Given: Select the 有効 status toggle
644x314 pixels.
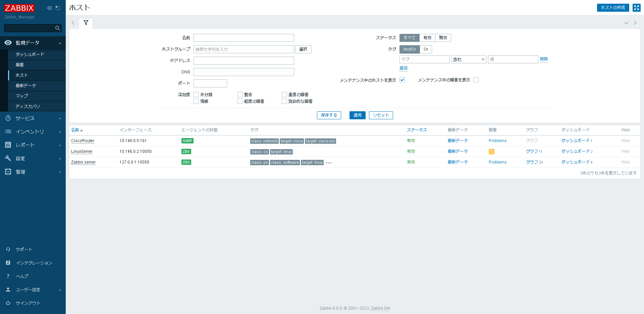Looking at the screenshot, I should pyautogui.click(x=427, y=38).
